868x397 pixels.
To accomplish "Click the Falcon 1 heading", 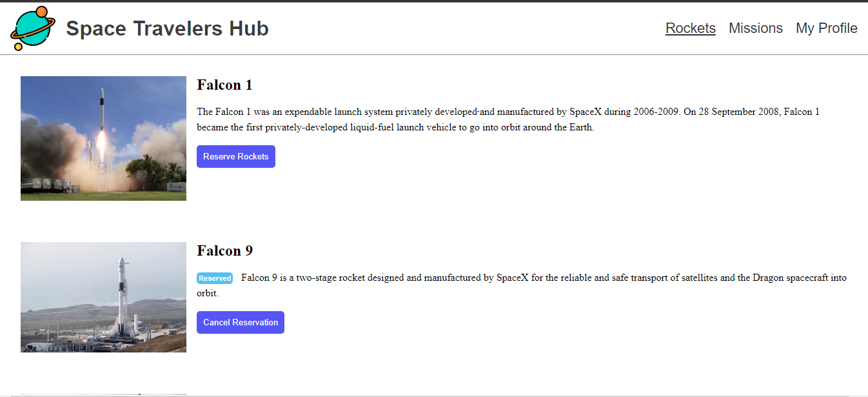I will 224,85.
